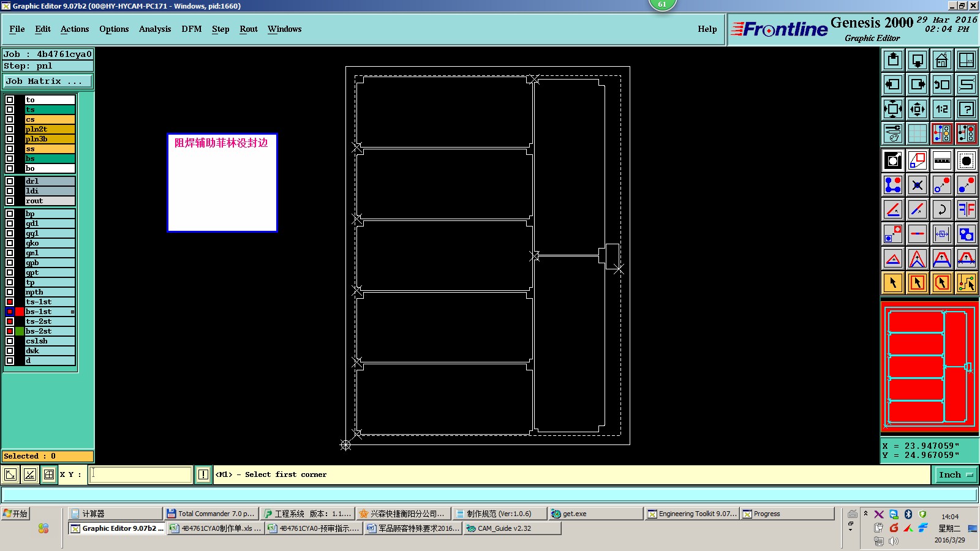Pan view right using the right-arrow icon

tap(918, 84)
